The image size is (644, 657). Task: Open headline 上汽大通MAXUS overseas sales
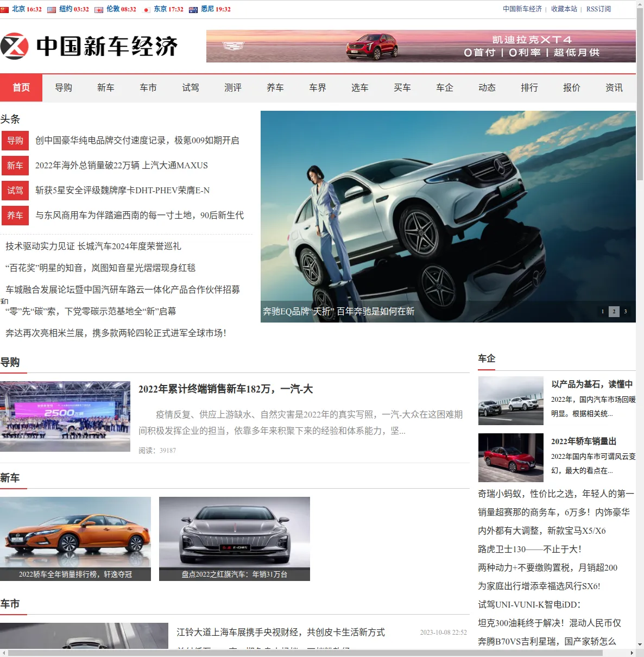[122, 166]
